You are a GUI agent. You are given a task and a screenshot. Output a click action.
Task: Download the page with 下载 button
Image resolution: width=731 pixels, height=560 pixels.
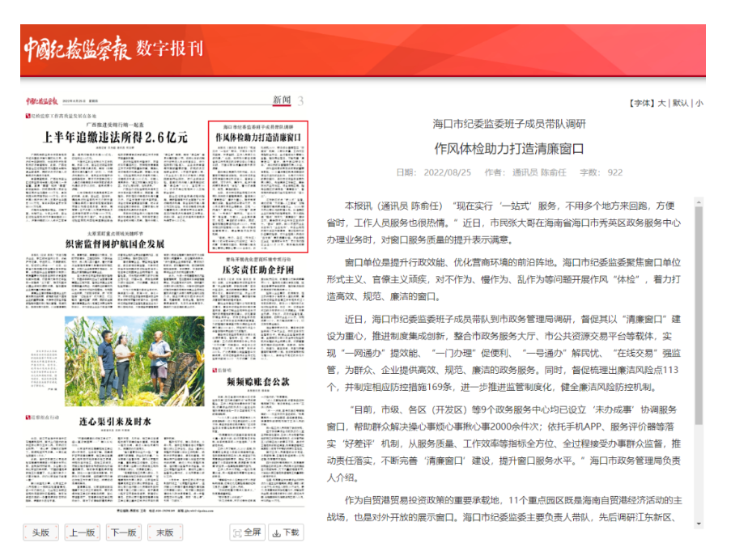pos(286,532)
